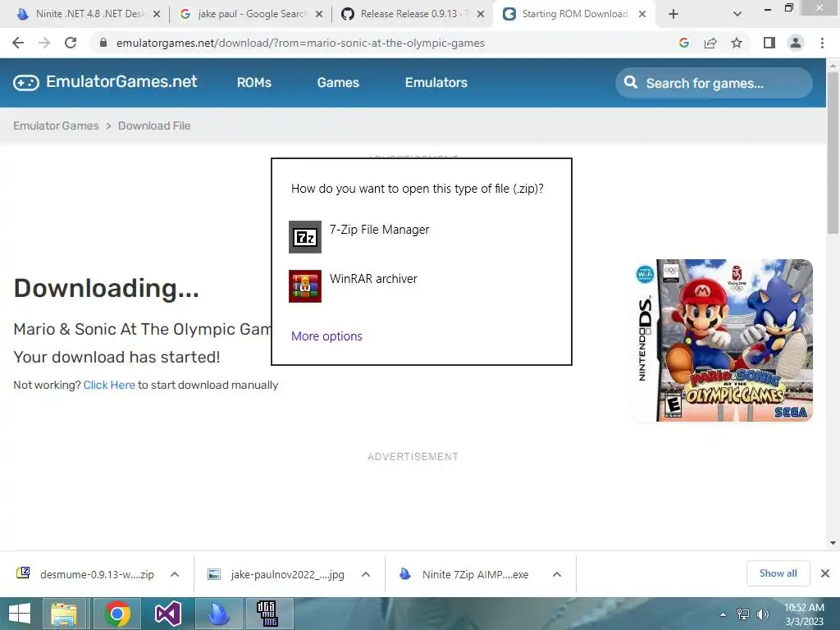Switch to the Release 0.9.13 GitHub tab
Screen dimensions: 840x630
click(x=412, y=14)
